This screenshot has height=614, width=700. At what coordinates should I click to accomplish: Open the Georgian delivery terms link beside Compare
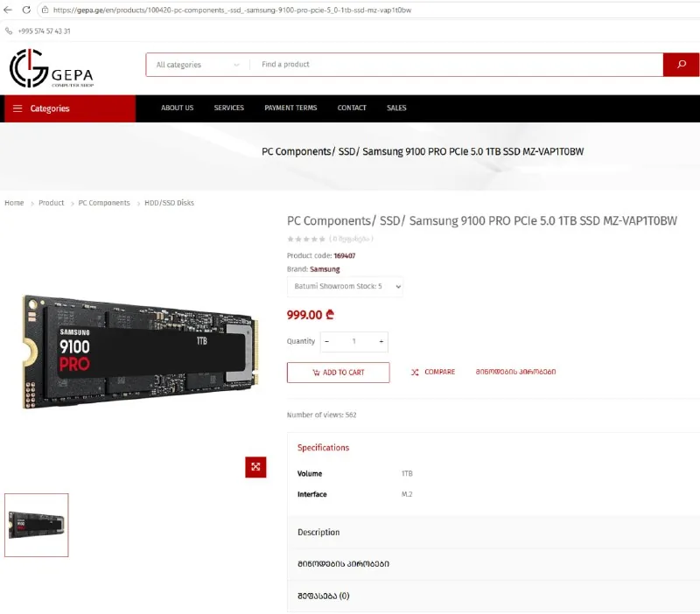pos(515,372)
